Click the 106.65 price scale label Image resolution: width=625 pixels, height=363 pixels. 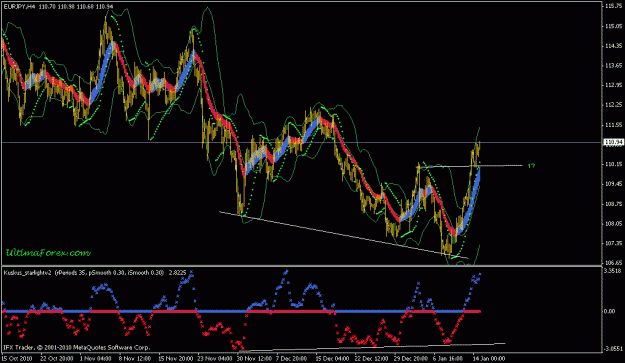614,263
